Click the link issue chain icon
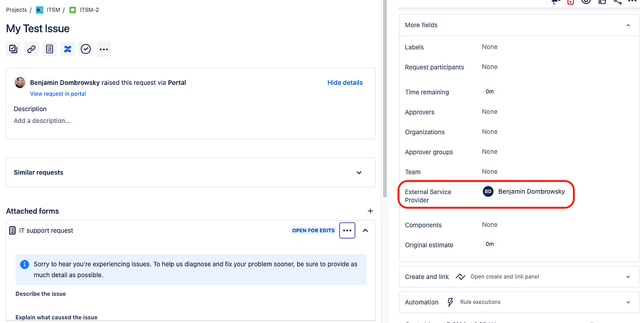This screenshot has width=644, height=323. 32,49
